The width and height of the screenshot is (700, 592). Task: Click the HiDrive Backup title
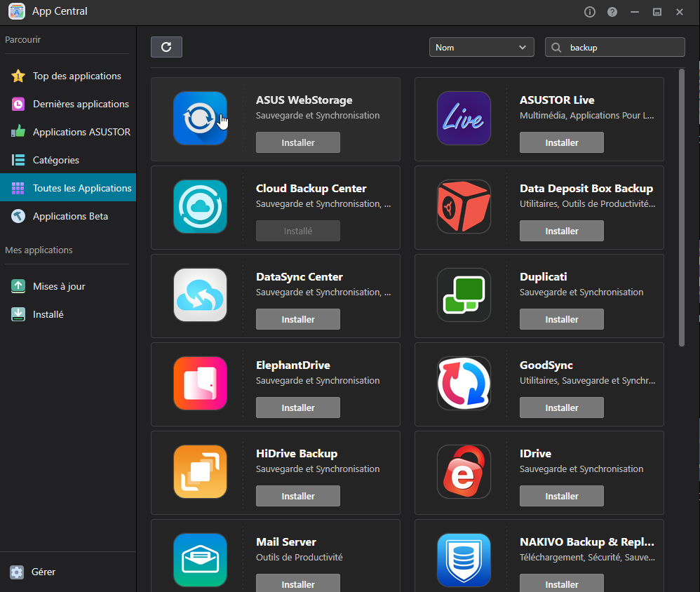pyautogui.click(x=297, y=454)
